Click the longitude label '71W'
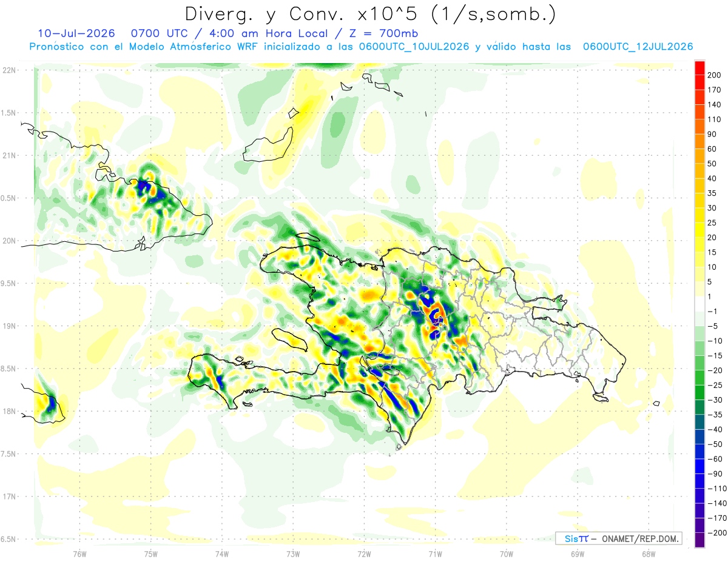The image size is (728, 562). (x=435, y=554)
